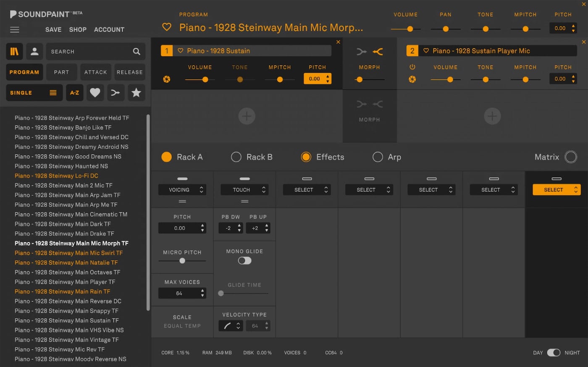This screenshot has height=367, width=588.
Task: Open the Touch module dropdown
Action: click(244, 190)
